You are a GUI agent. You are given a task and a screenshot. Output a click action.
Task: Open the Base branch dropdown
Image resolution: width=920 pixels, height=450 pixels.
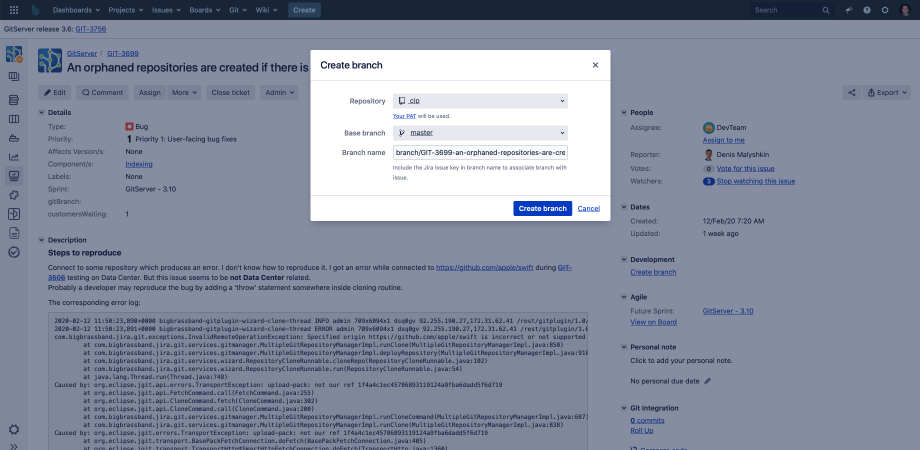click(x=480, y=132)
